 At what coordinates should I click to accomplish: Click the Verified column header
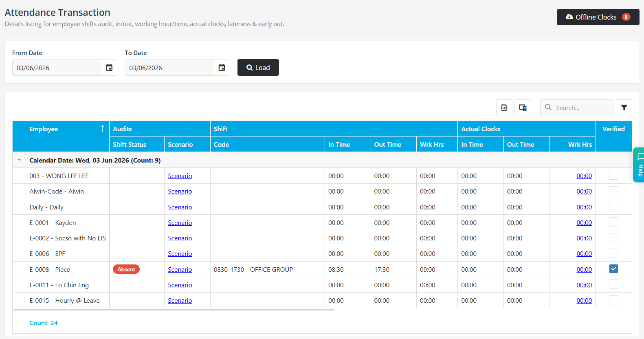[613, 136]
